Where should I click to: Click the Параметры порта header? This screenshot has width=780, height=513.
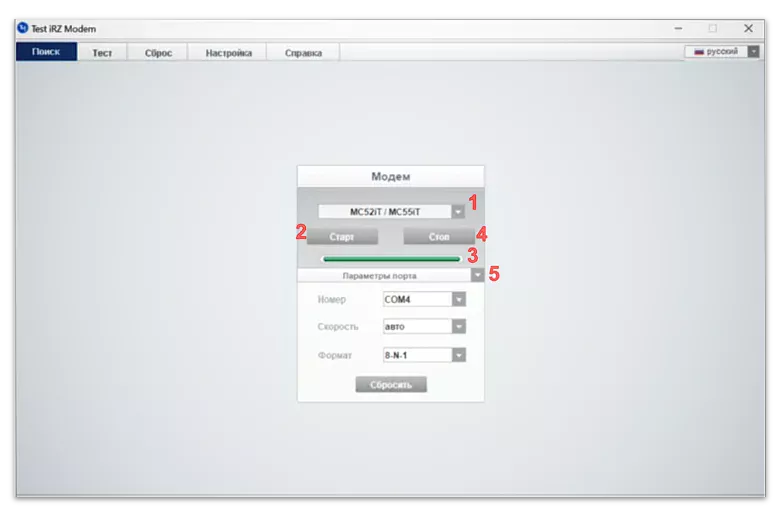[x=380, y=275]
